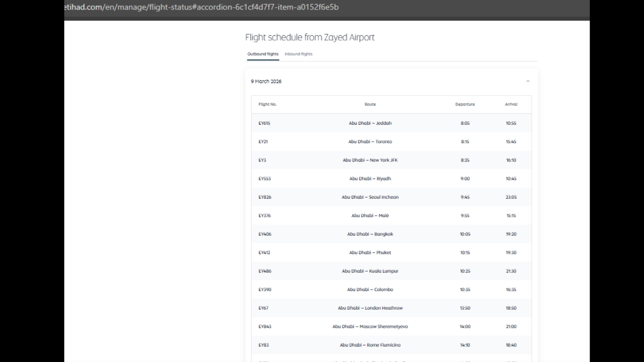This screenshot has height=362, width=644.
Task: Collapse the 9 March 2026 accordion
Action: (528, 81)
